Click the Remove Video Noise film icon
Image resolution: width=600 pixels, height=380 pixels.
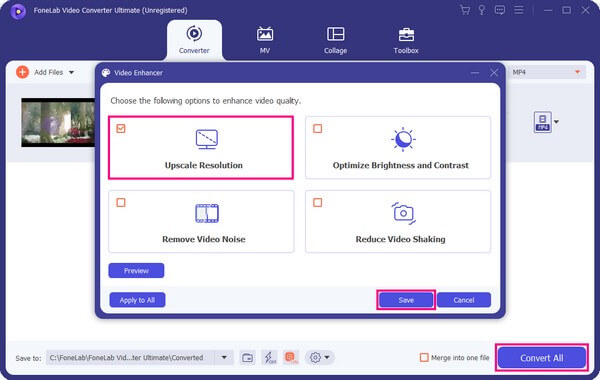(x=207, y=213)
